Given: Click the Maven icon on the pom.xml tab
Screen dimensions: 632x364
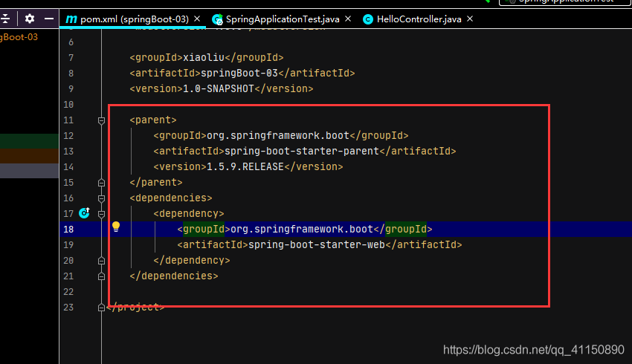Looking at the screenshot, I should (71, 19).
